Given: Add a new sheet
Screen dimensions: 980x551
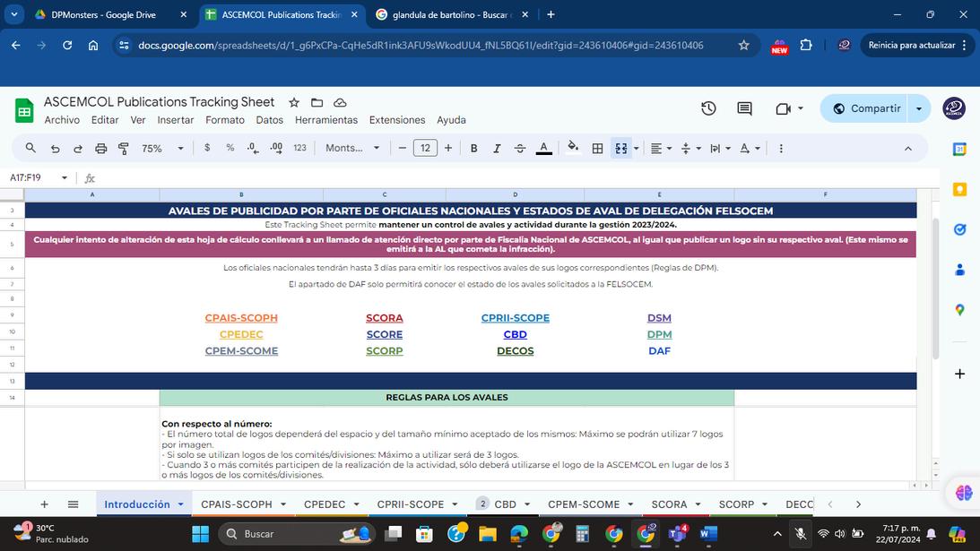Looking at the screenshot, I should coord(44,504).
